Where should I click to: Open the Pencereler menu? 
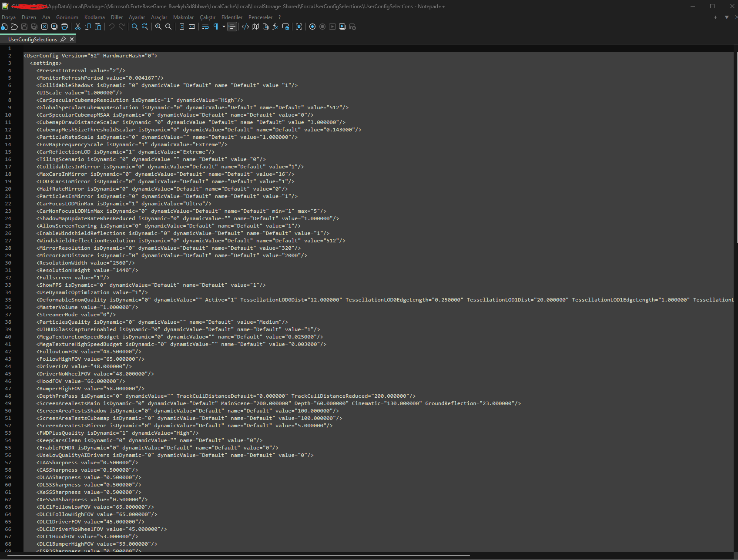[260, 17]
